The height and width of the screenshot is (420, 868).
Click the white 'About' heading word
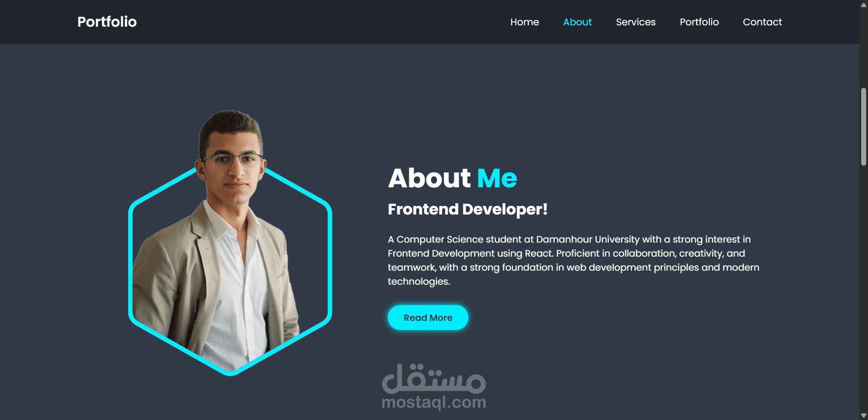coord(429,178)
